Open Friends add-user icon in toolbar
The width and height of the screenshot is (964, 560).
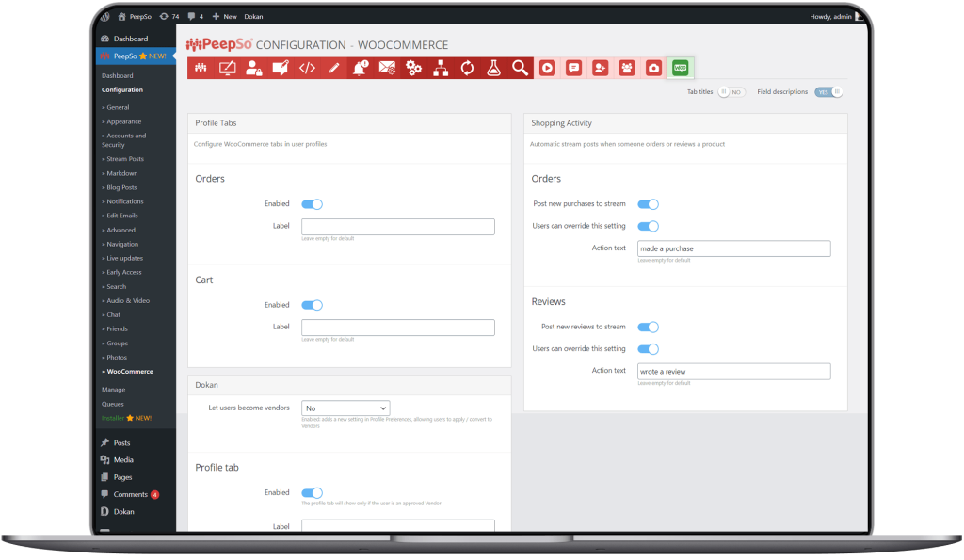point(600,68)
